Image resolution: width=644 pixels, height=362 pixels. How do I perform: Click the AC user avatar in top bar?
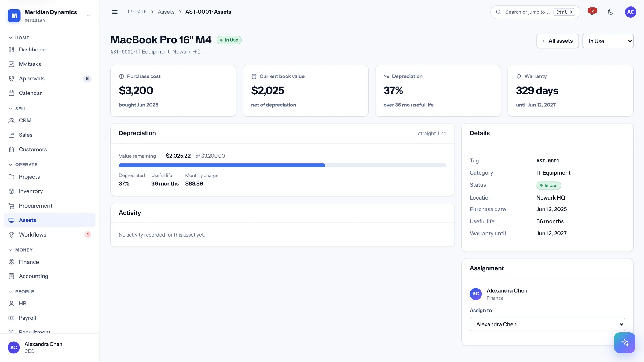coord(631,12)
